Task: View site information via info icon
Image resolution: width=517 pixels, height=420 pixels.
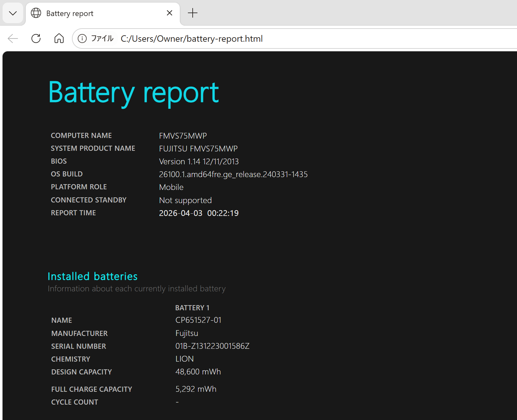Action: [x=82, y=39]
